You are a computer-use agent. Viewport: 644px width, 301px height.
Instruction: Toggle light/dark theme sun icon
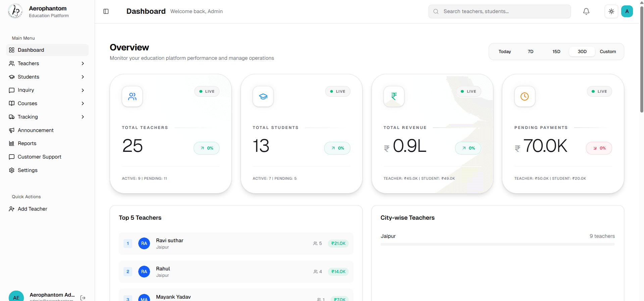point(611,11)
